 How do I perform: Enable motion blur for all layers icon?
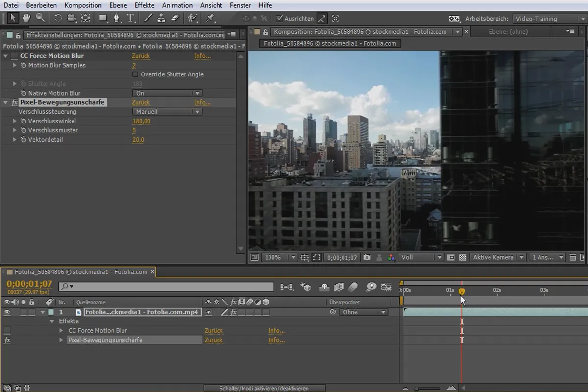click(x=353, y=287)
